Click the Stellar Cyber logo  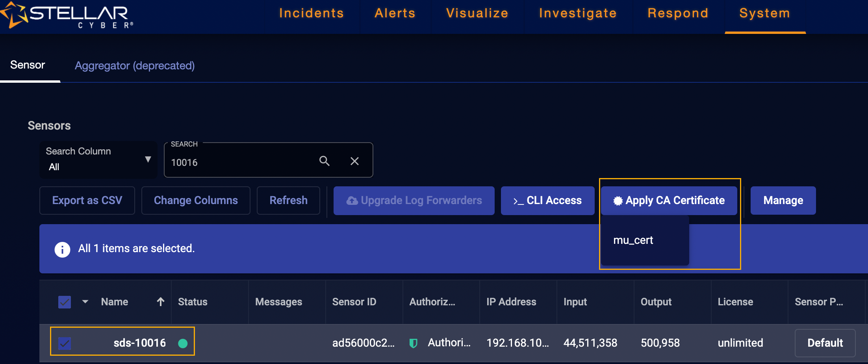67,15
